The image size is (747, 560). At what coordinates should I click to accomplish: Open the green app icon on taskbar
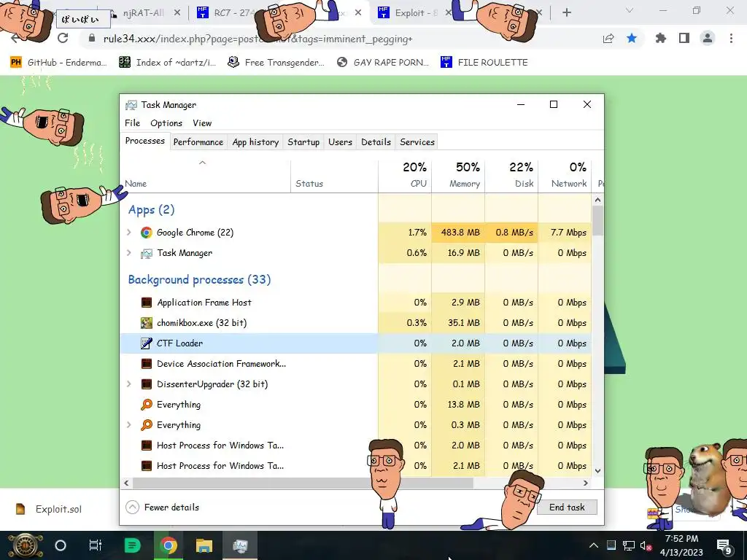click(x=133, y=545)
